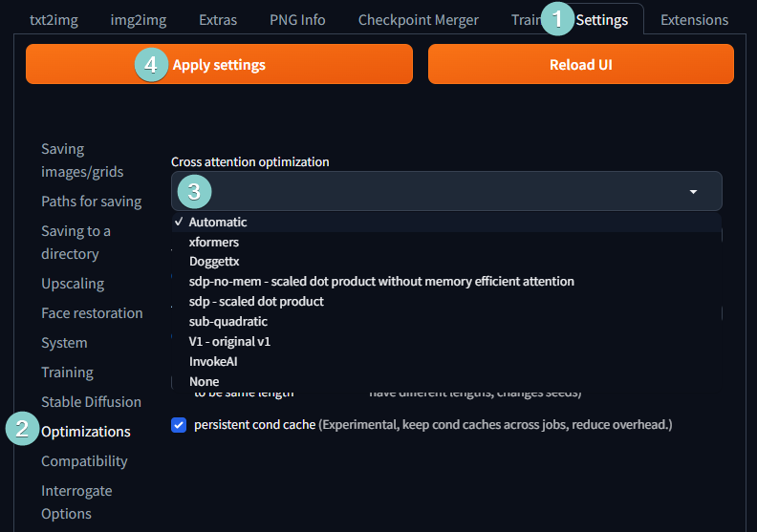Select the Compatibility settings section
The width and height of the screenshot is (757, 532).
click(x=84, y=461)
